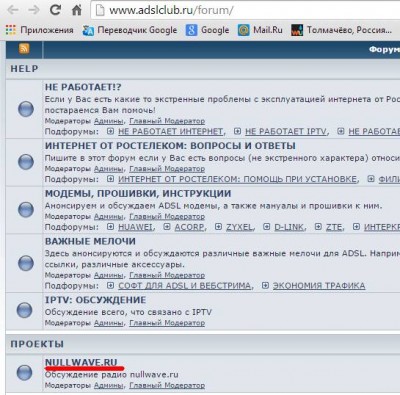
Task: Click the subforum icon before ACORP
Action: 167,227
